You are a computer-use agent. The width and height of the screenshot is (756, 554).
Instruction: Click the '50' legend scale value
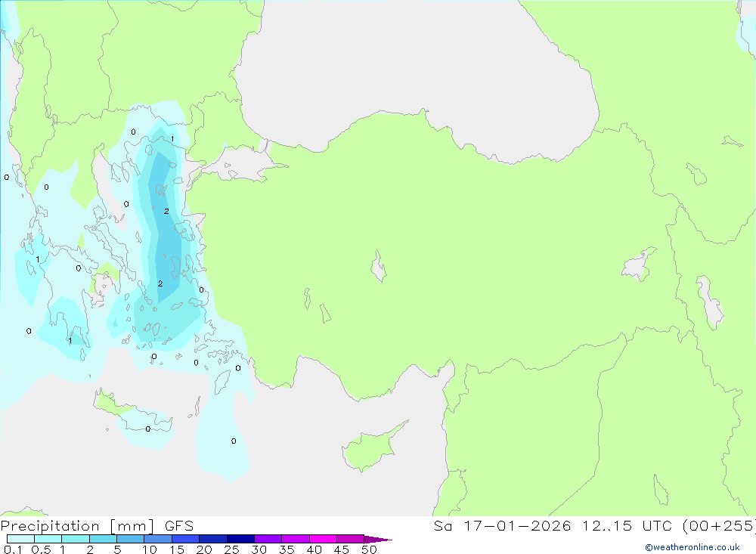[x=370, y=549]
